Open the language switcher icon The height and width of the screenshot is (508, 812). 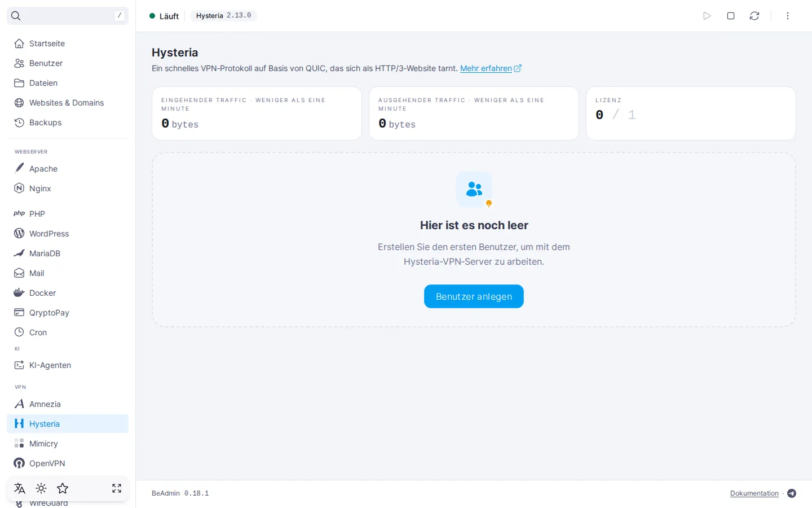(x=20, y=488)
